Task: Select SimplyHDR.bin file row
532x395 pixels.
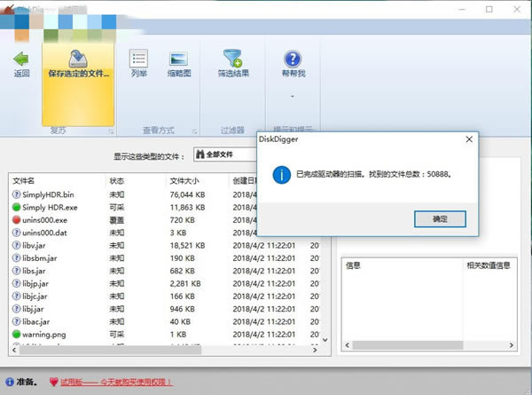Action: pos(166,194)
